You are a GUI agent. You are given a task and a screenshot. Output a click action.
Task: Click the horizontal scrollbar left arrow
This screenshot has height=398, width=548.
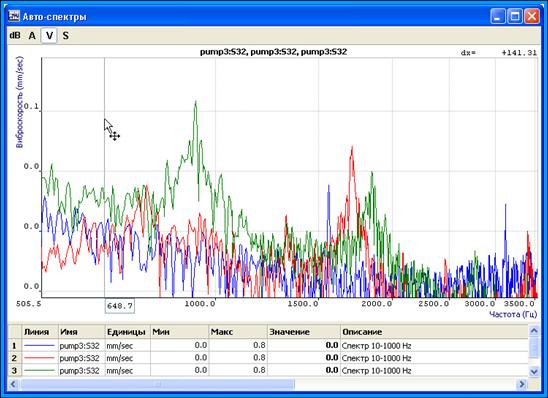(x=13, y=384)
